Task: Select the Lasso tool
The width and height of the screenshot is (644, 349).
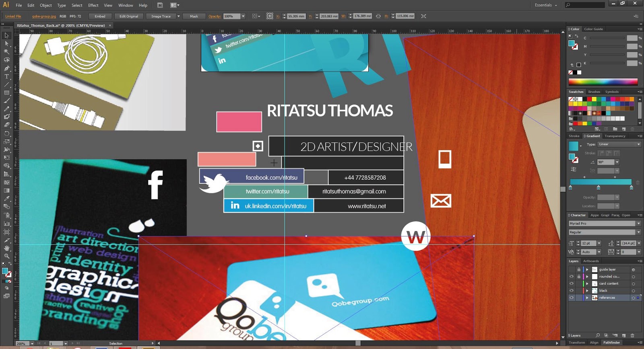Action: pos(6,60)
